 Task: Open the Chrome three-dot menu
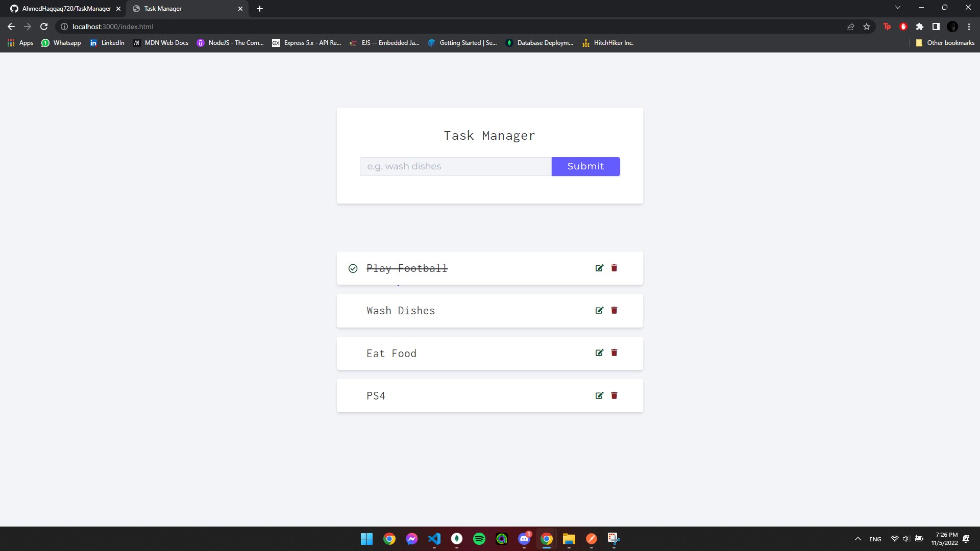coord(969,27)
